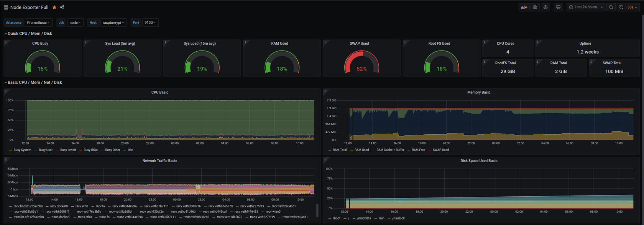Click the info icon on Uptime panel
644x225 pixels.
(x=538, y=42)
